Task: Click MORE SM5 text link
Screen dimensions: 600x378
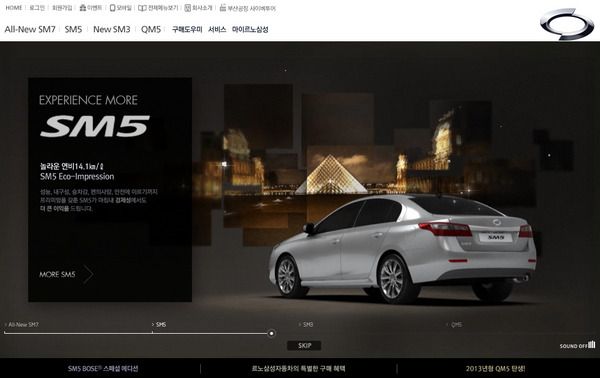Action: point(57,274)
